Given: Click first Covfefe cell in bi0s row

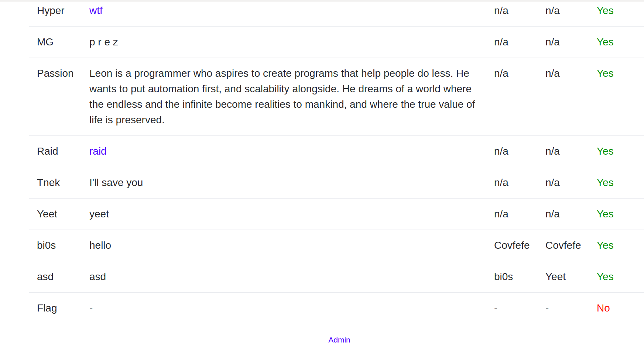Looking at the screenshot, I should (x=512, y=245).
